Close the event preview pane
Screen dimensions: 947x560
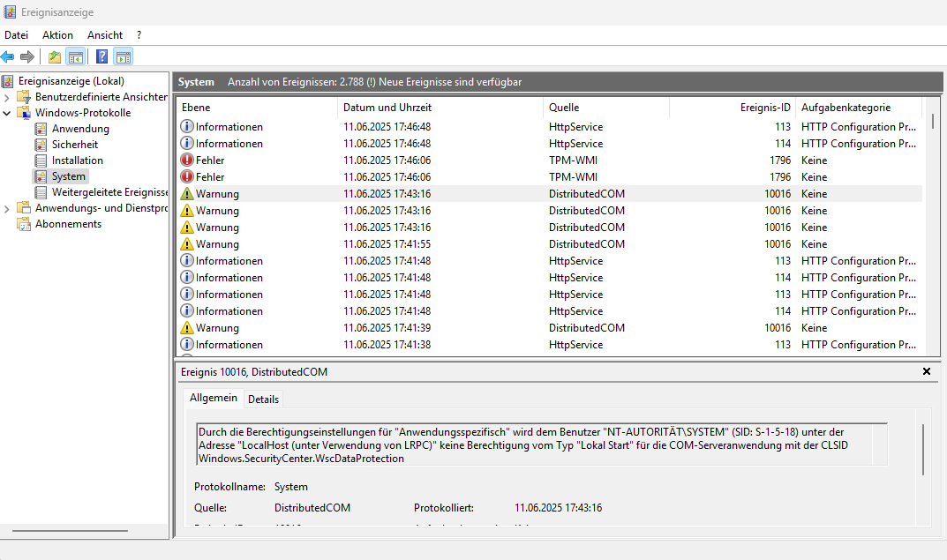[927, 372]
